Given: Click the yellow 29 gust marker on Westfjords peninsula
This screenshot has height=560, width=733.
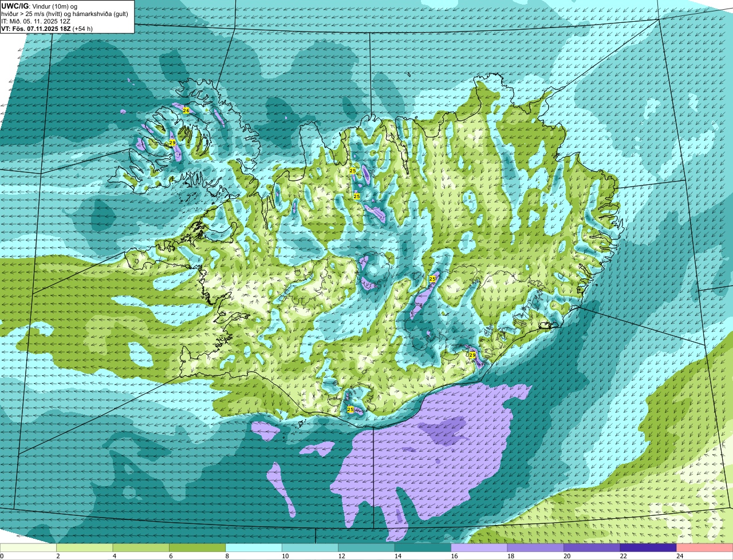Looking at the screenshot, I should point(172,143).
